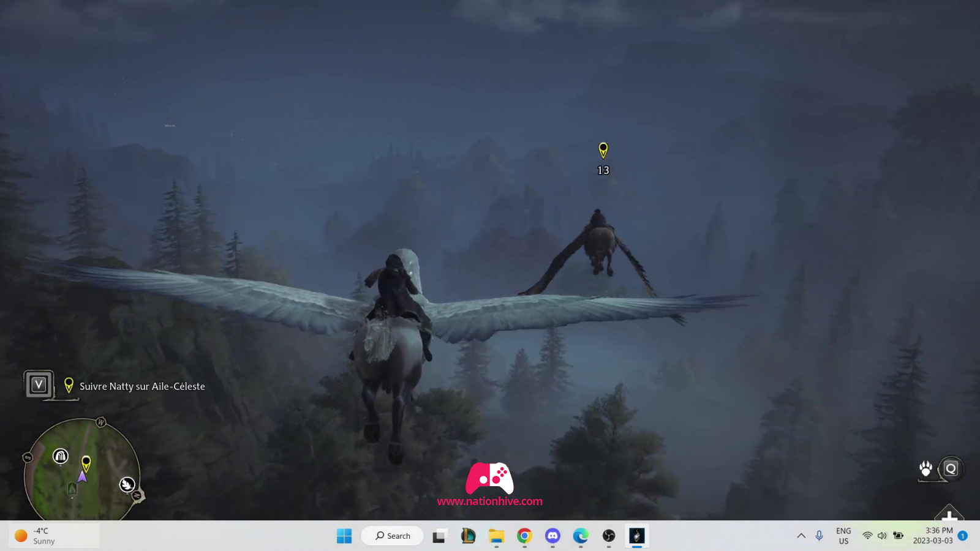Open Google Chrome from the taskbar
This screenshot has height=551, width=980.
[x=524, y=536]
